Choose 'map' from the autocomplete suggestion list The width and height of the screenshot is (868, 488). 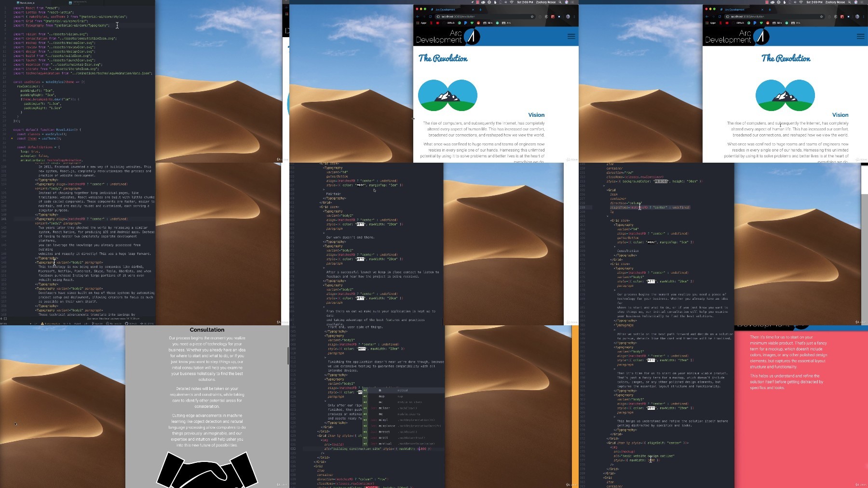click(403, 396)
